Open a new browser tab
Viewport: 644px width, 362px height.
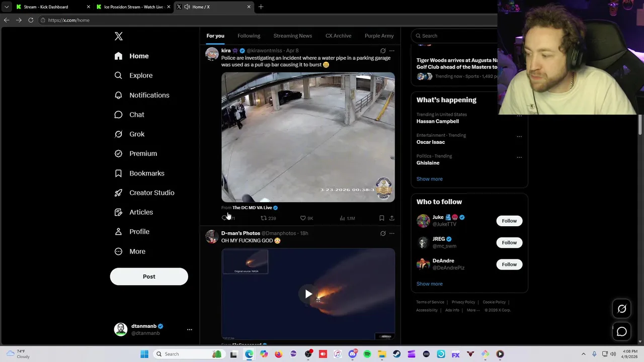pyautogui.click(x=261, y=7)
